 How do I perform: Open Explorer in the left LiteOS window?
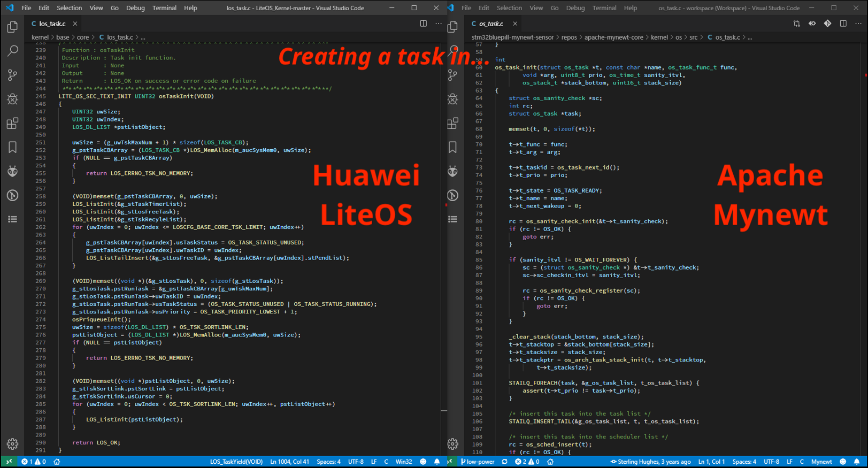pos(12,27)
